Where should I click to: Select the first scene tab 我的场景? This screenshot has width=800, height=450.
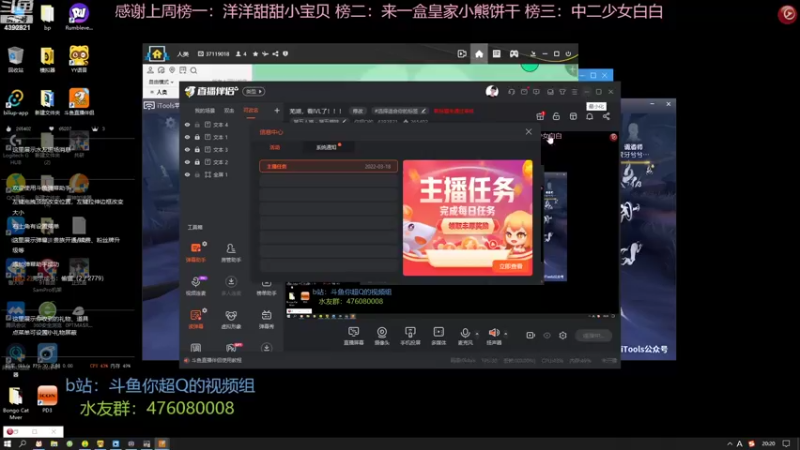pyautogui.click(x=205, y=111)
